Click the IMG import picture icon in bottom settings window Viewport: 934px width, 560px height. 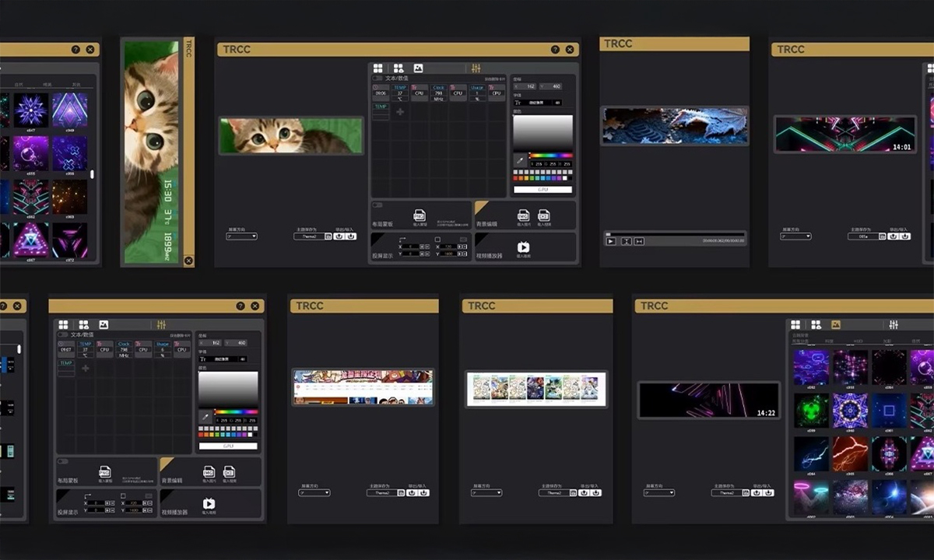(x=209, y=472)
